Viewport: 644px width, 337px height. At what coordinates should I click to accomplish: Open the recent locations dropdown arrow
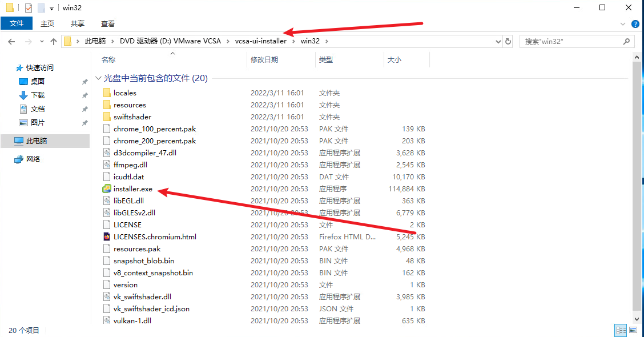(x=41, y=42)
